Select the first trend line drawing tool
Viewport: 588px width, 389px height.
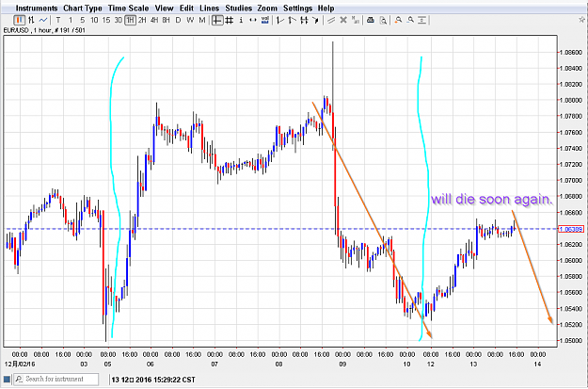point(280,20)
